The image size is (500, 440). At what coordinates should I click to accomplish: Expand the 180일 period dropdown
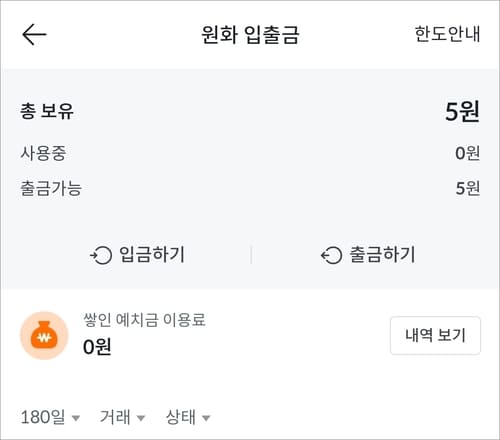(50, 417)
